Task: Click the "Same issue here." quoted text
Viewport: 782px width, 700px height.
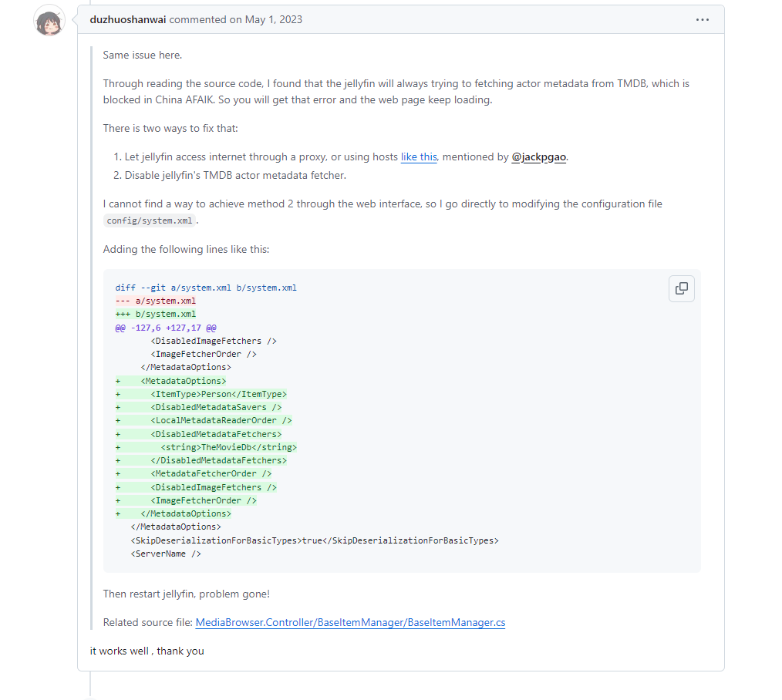Action: pos(143,56)
